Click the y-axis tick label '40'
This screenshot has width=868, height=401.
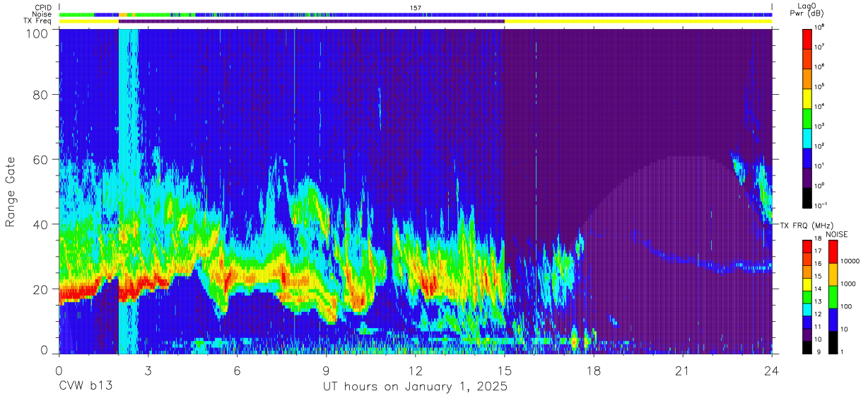(x=40, y=224)
